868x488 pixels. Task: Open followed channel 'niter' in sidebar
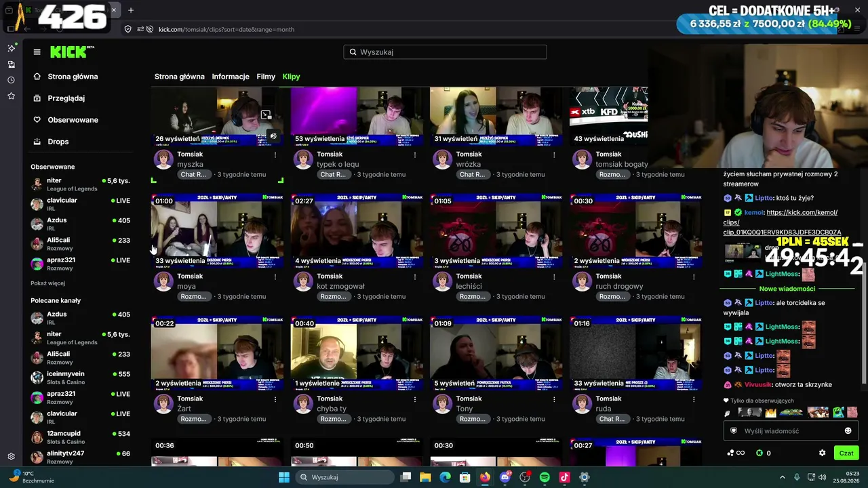[x=80, y=184]
